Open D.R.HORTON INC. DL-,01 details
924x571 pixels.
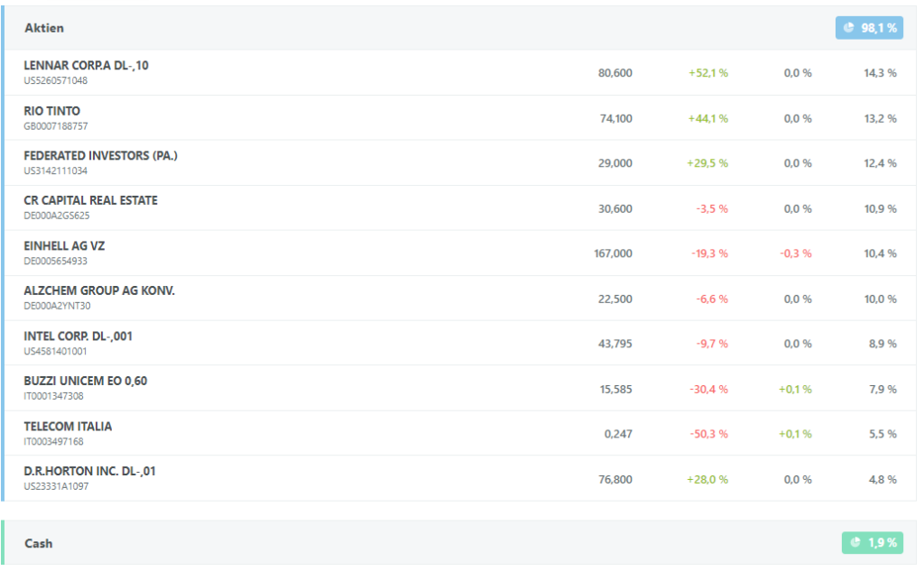[x=89, y=471]
